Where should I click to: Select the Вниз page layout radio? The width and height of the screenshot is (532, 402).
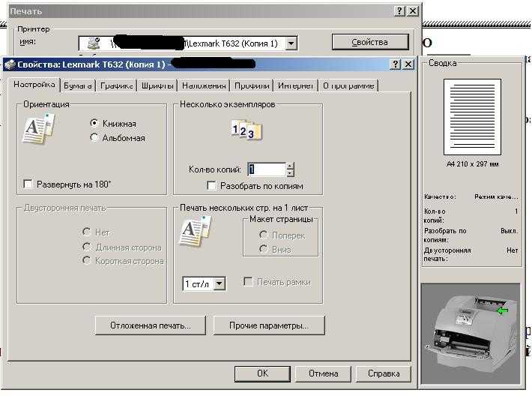coord(263,249)
